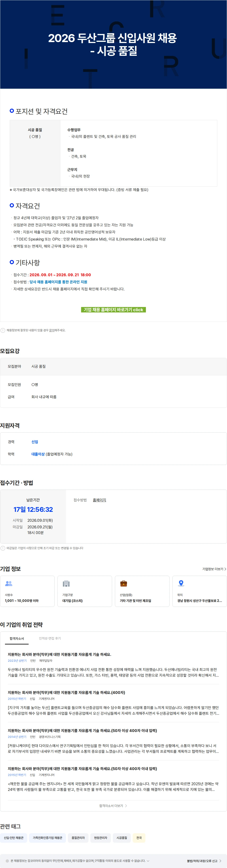Open the essay question ending with (400자)
This screenshot has height=868, width=227.
point(66,693)
